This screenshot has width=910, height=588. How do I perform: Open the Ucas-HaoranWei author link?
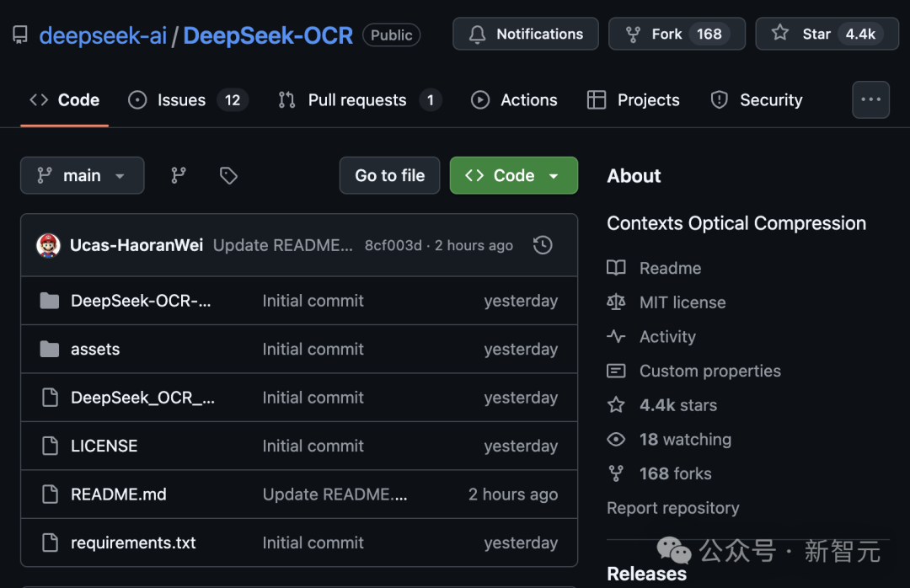(136, 245)
